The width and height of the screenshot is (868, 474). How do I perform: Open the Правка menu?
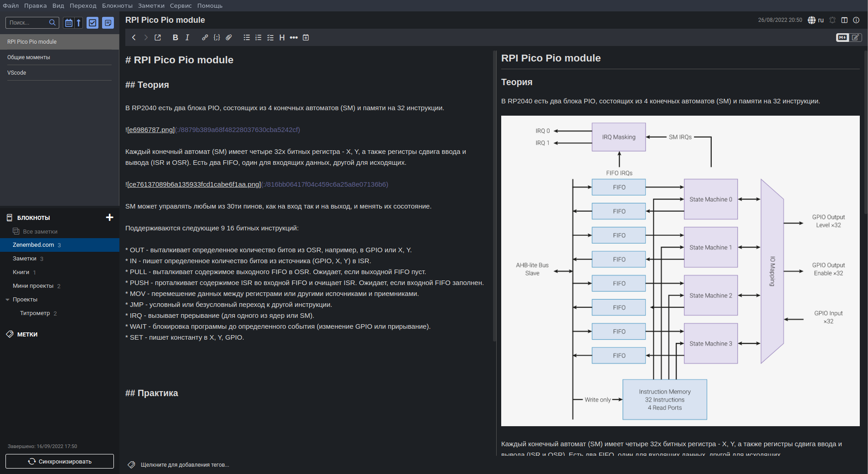[x=36, y=5]
